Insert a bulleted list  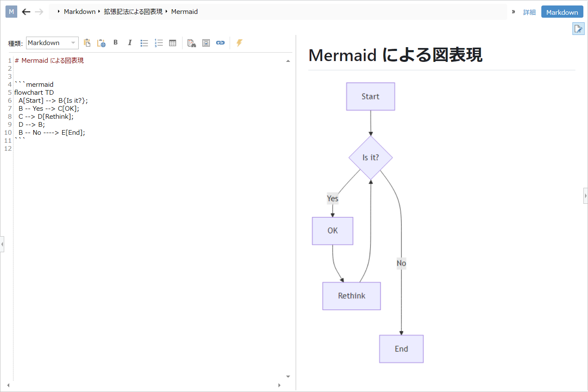tap(144, 43)
